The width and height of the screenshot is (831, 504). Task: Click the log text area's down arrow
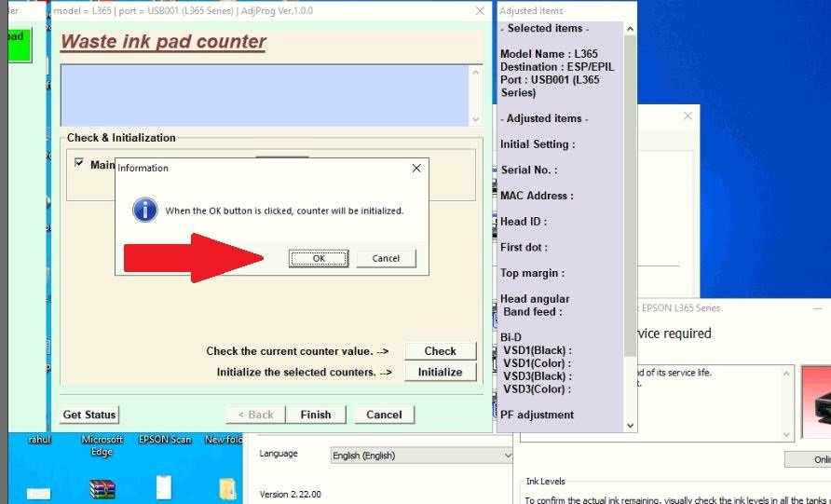click(x=476, y=119)
